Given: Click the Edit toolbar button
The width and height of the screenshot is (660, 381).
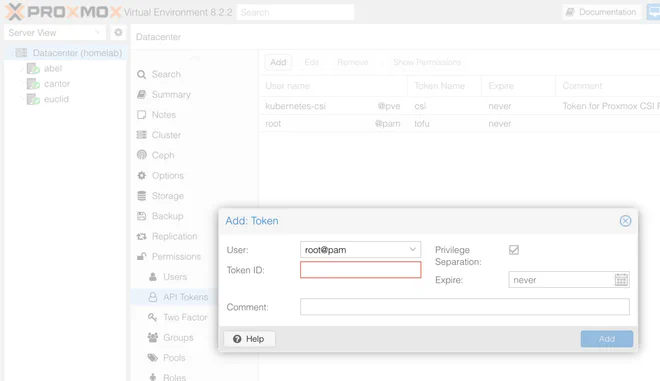Looking at the screenshot, I should pos(311,62).
